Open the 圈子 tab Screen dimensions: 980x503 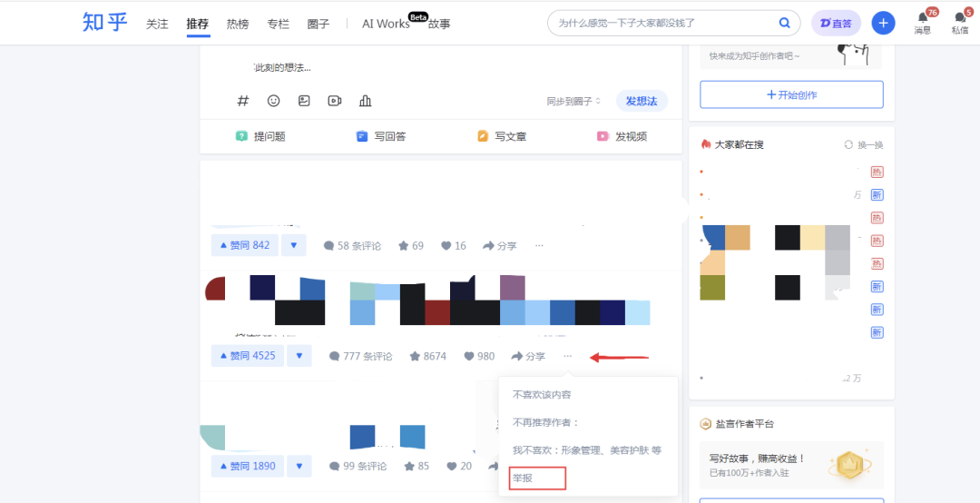click(318, 25)
